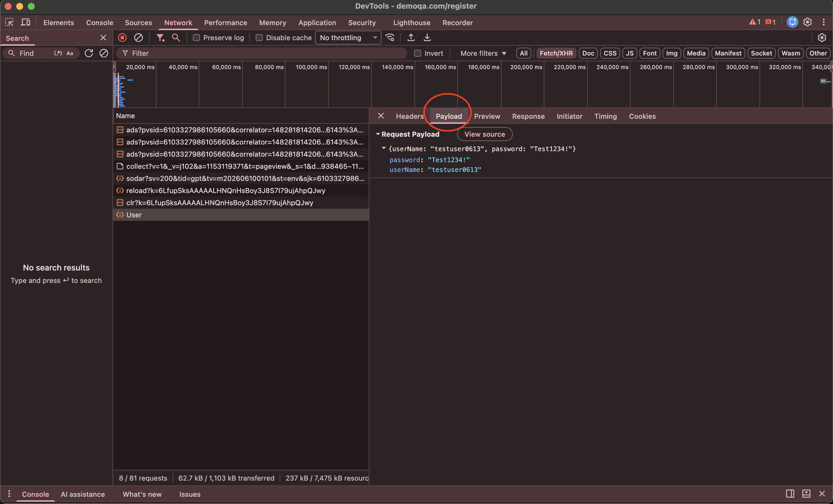Viewport: 833px width, 504px height.
Task: Close the Search sidebar
Action: pyautogui.click(x=104, y=38)
